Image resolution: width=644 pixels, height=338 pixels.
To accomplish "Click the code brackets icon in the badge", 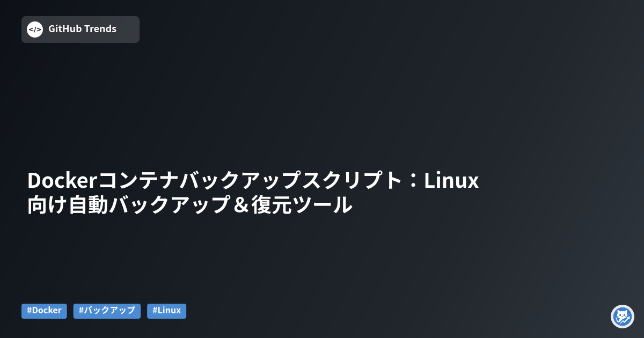I will coord(35,30).
